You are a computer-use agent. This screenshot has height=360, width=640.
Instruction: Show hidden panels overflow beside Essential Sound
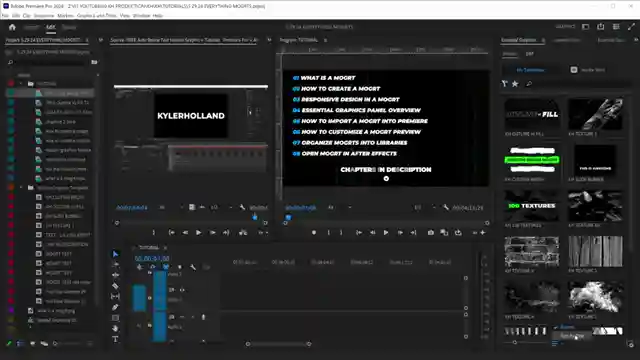pyautogui.click(x=636, y=40)
